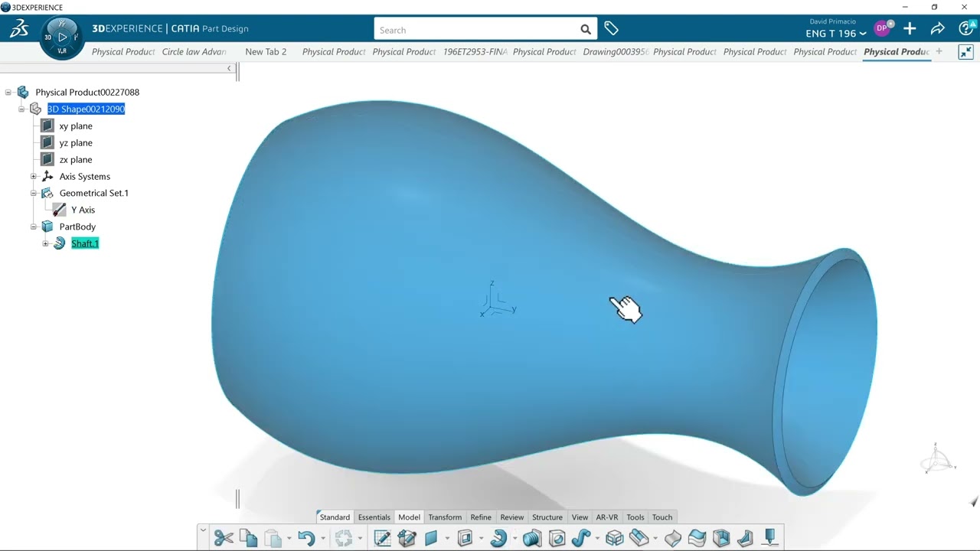Click the plus Add content icon
980x551 pixels.
pos(910,29)
